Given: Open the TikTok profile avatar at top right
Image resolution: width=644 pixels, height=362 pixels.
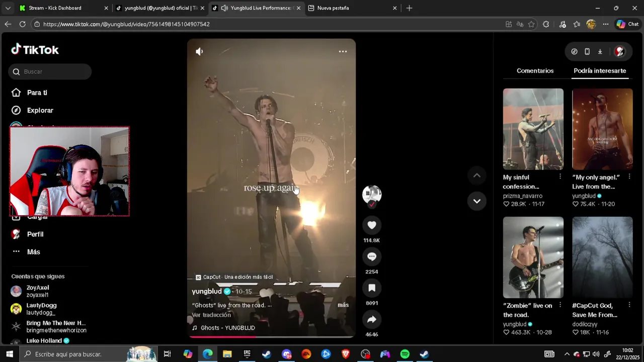Looking at the screenshot, I should [x=620, y=51].
